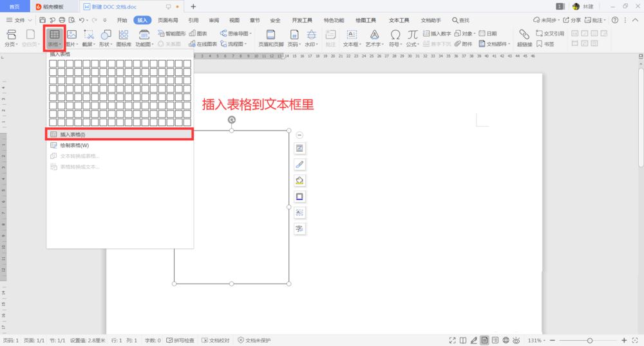644x346 pixels.
Task: Click the Save icon in quick access bar
Action: [x=43, y=20]
